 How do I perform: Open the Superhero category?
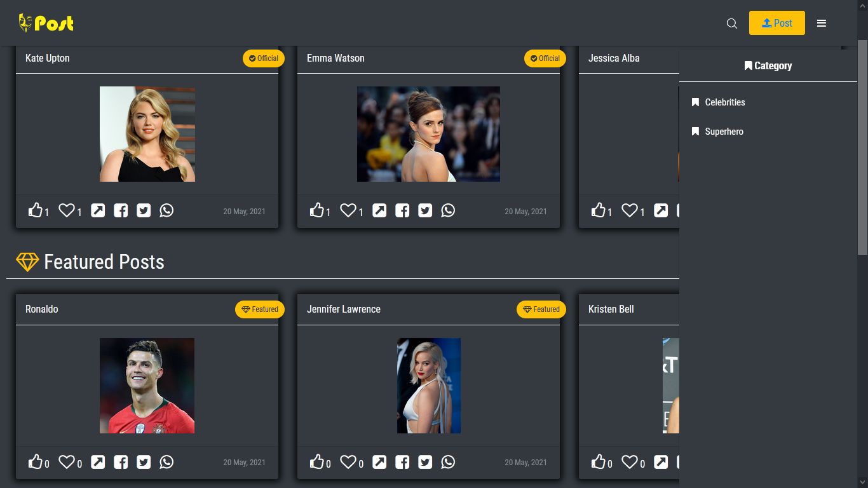click(x=724, y=132)
